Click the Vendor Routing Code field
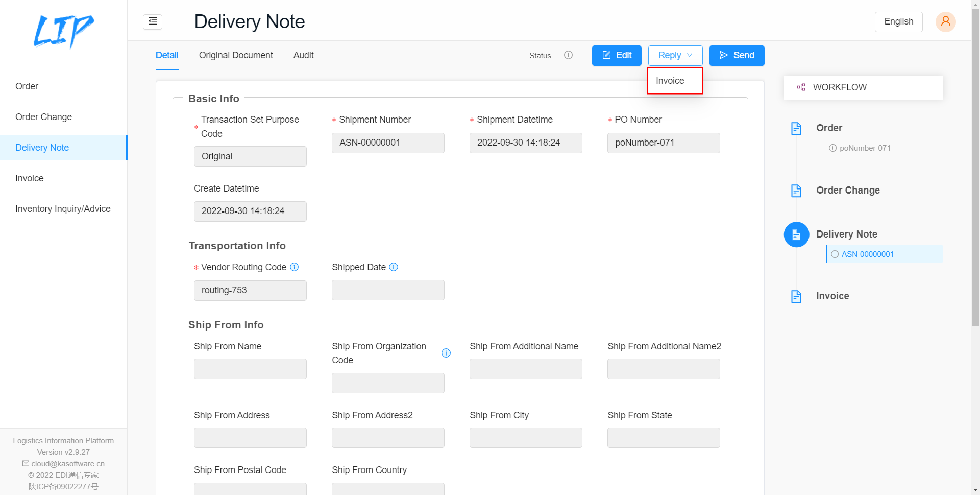Image resolution: width=980 pixels, height=495 pixels. pyautogui.click(x=250, y=291)
